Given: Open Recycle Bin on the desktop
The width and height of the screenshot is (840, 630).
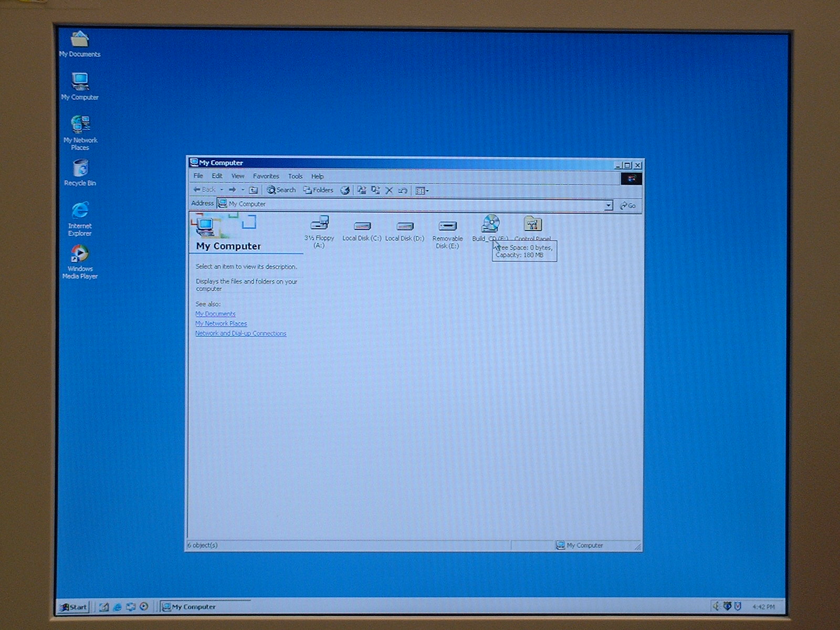Looking at the screenshot, I should pos(80,170).
